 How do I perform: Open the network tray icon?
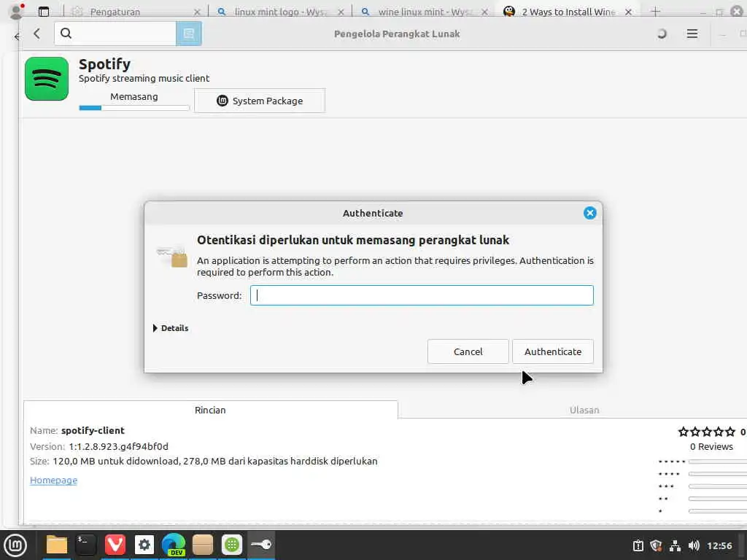pyautogui.click(x=675, y=545)
